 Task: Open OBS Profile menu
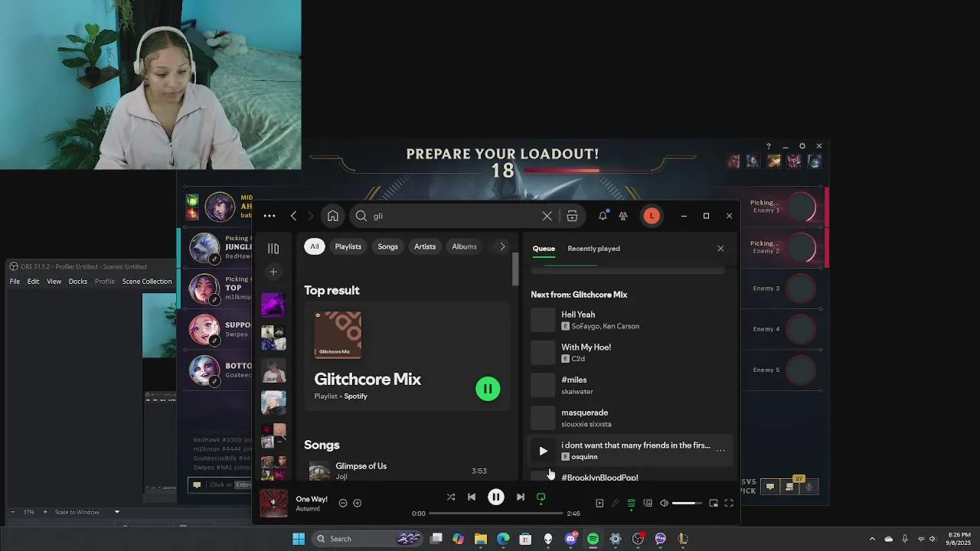(x=105, y=282)
